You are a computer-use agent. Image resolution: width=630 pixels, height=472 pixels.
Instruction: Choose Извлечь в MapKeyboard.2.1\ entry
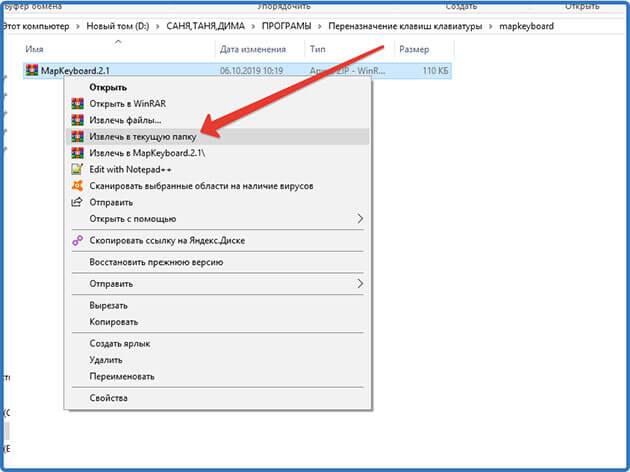pos(217,153)
